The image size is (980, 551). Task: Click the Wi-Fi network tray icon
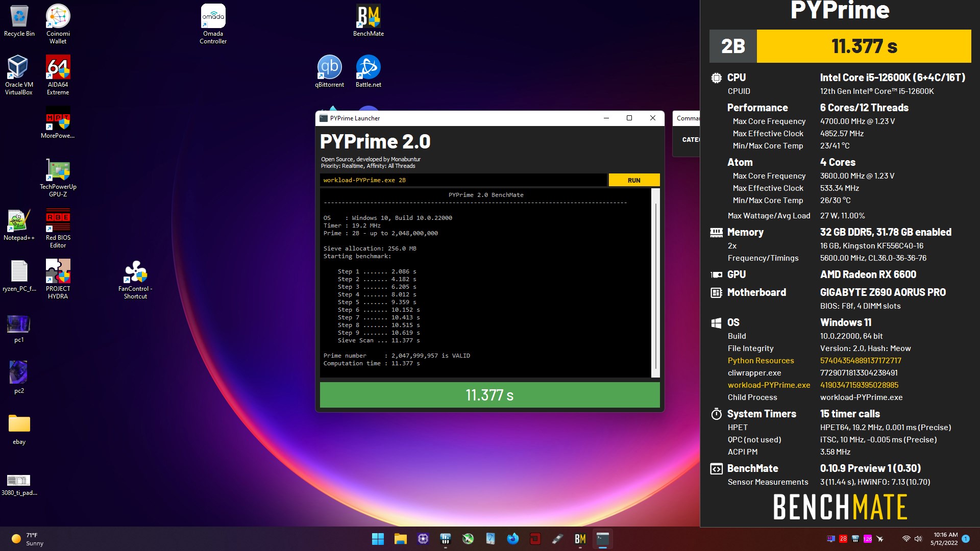(x=906, y=539)
